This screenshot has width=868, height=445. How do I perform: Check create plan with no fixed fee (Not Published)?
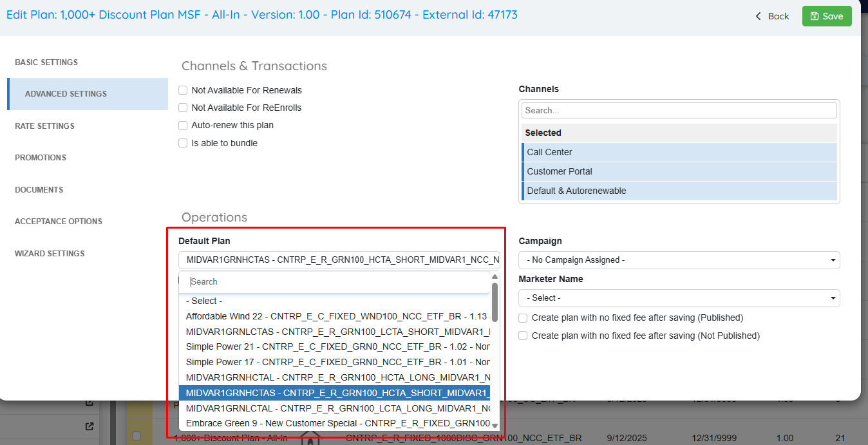(x=524, y=336)
